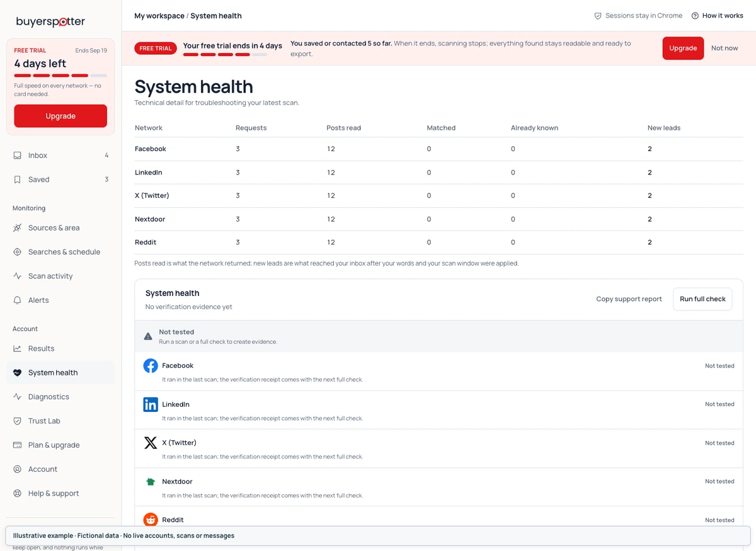Click the Already known column header
This screenshot has height=551, width=756.
pos(534,128)
